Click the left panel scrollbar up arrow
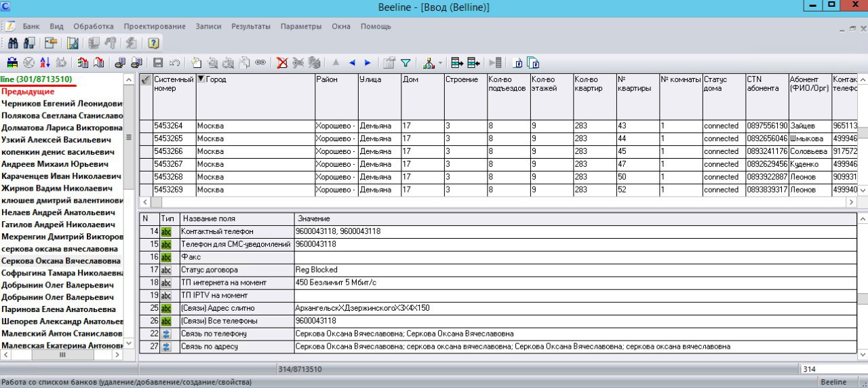 click(129, 79)
